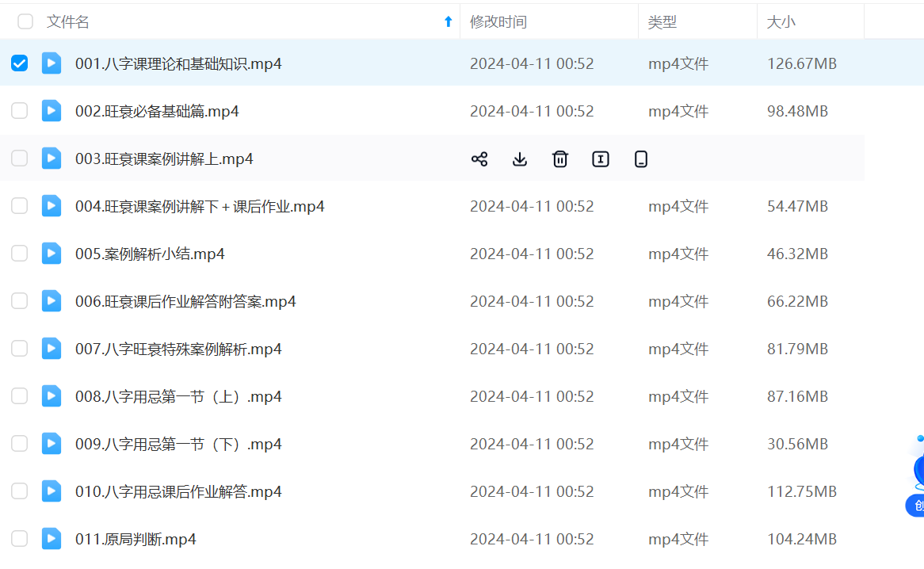
Task: Click the video icon beside 011.原局判断.mp4
Action: click(x=52, y=539)
